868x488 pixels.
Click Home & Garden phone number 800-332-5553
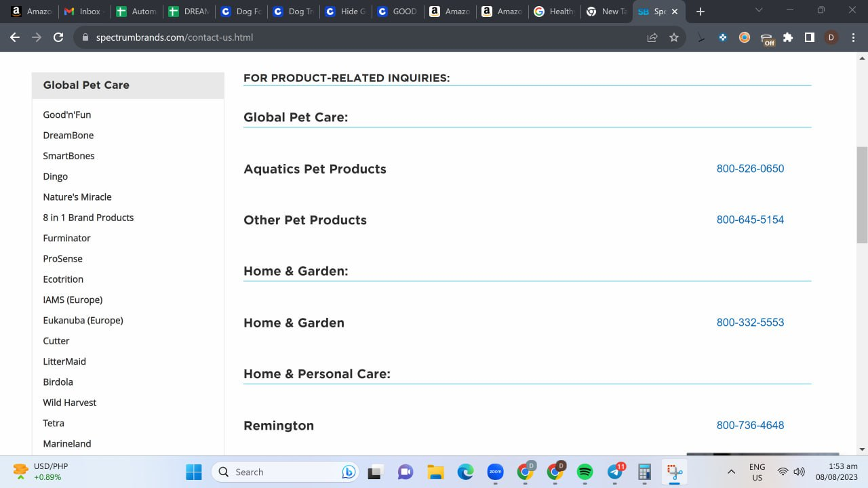(750, 323)
